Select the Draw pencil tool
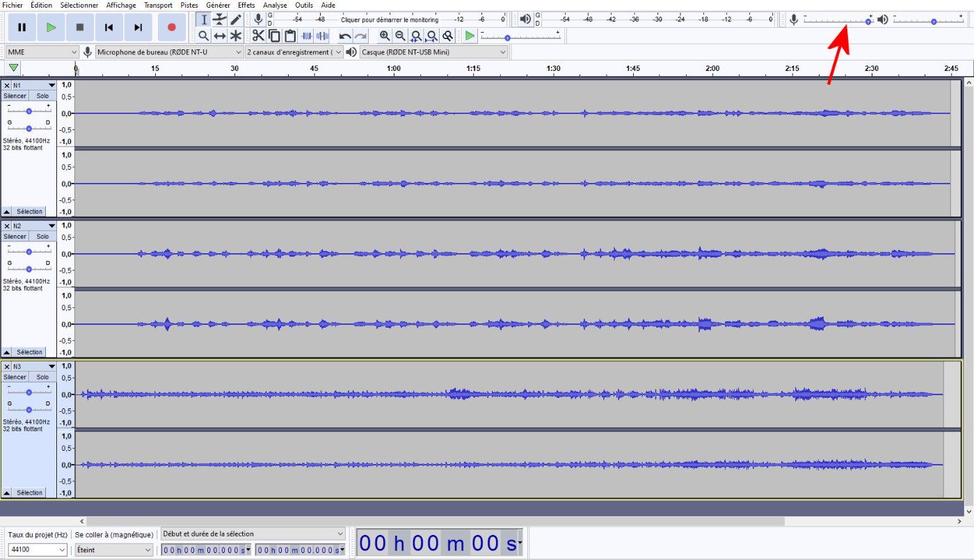Image resolution: width=974 pixels, height=560 pixels. 236,19
